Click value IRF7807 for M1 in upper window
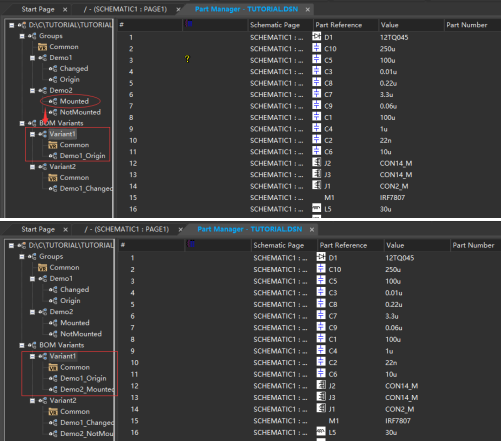 (392, 198)
